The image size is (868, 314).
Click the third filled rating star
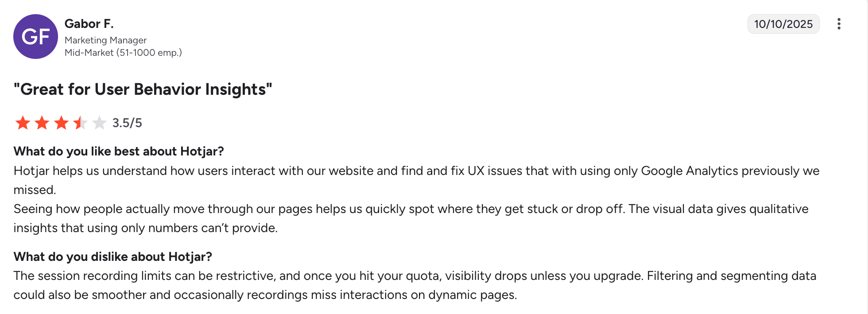coord(61,123)
